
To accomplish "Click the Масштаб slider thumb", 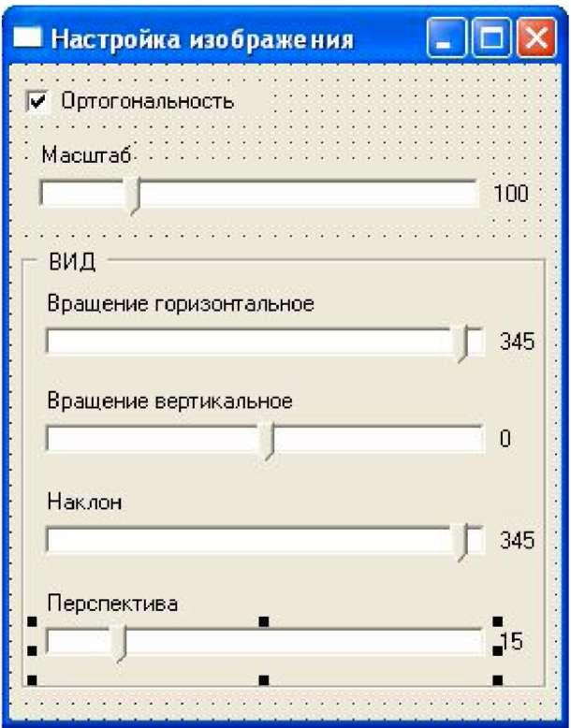I will [133, 196].
